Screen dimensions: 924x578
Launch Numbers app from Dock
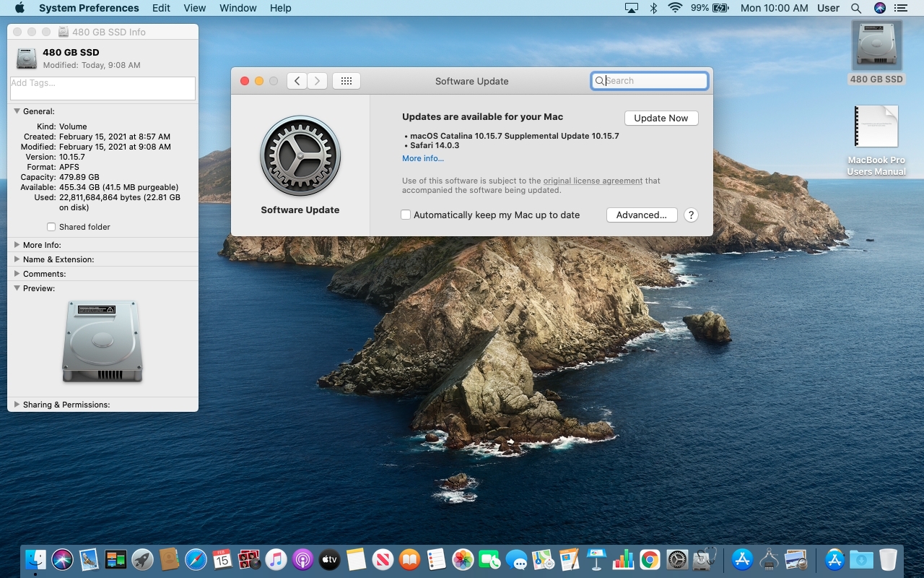pos(623,559)
